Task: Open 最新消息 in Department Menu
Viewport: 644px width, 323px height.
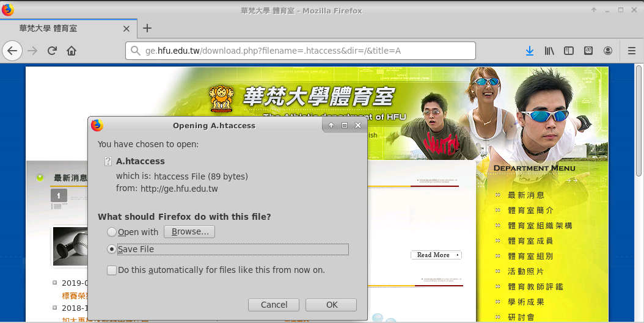Action: 526,195
